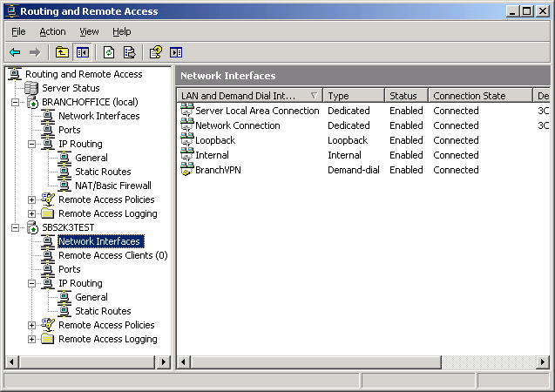Toggle the Show/Hide Action Pane icon
This screenshot has width=555, height=392.
(176, 53)
